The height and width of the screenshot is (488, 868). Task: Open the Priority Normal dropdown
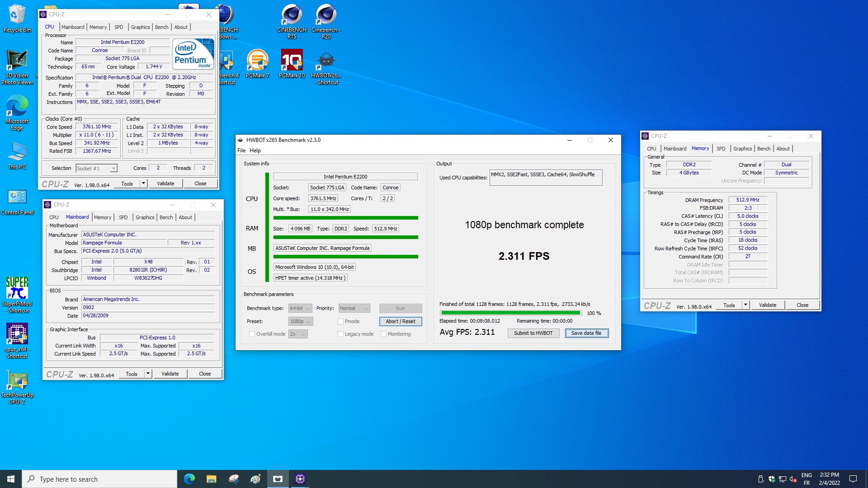(354, 308)
